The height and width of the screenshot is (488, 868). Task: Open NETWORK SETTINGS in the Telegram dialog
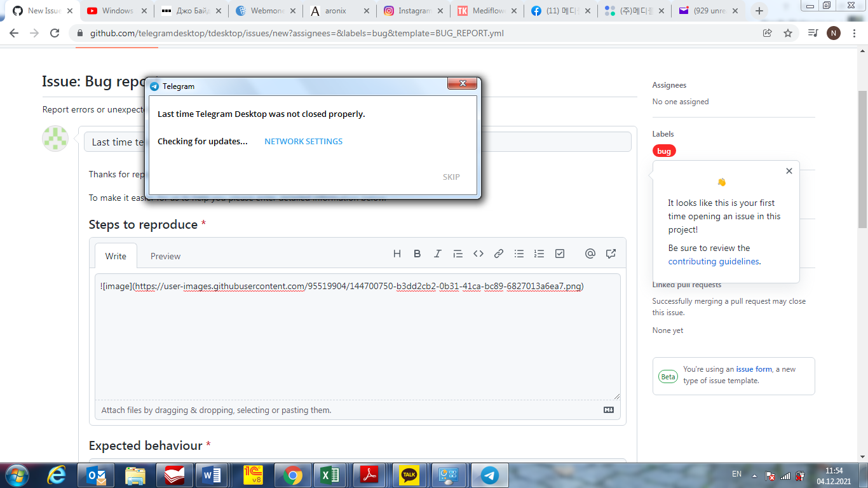coord(303,141)
